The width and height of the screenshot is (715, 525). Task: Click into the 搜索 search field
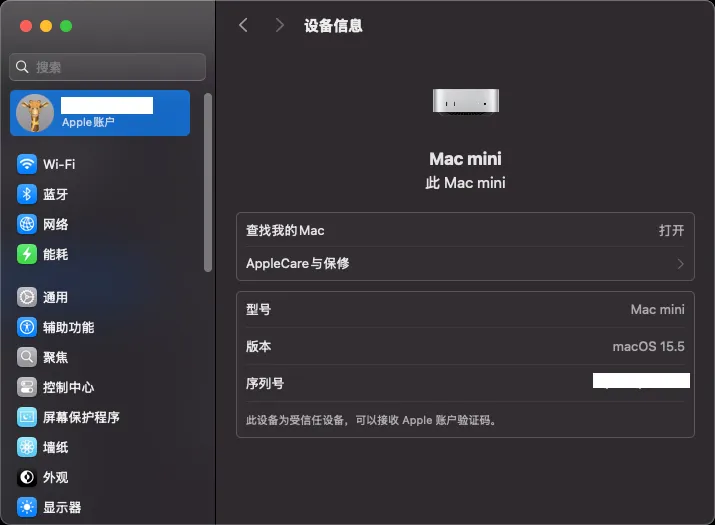tap(108, 67)
